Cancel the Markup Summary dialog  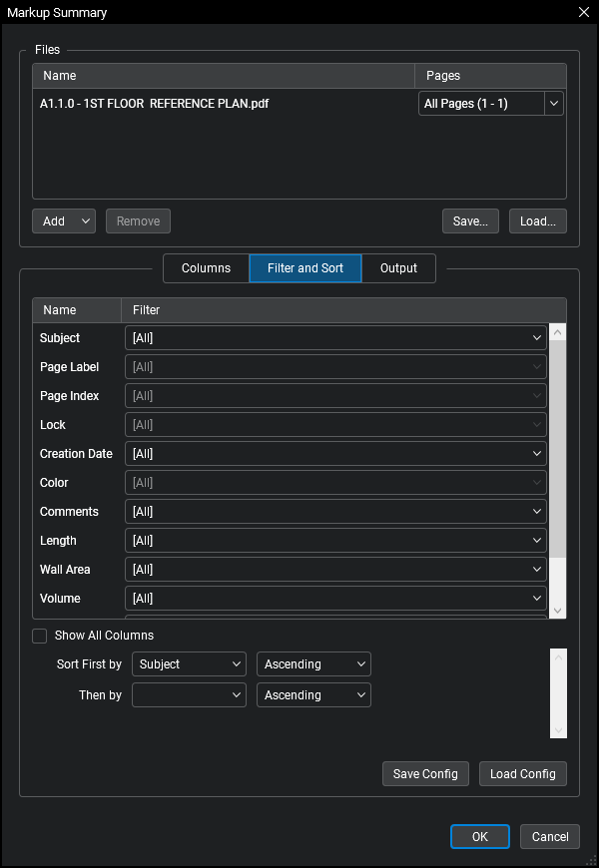tap(550, 837)
